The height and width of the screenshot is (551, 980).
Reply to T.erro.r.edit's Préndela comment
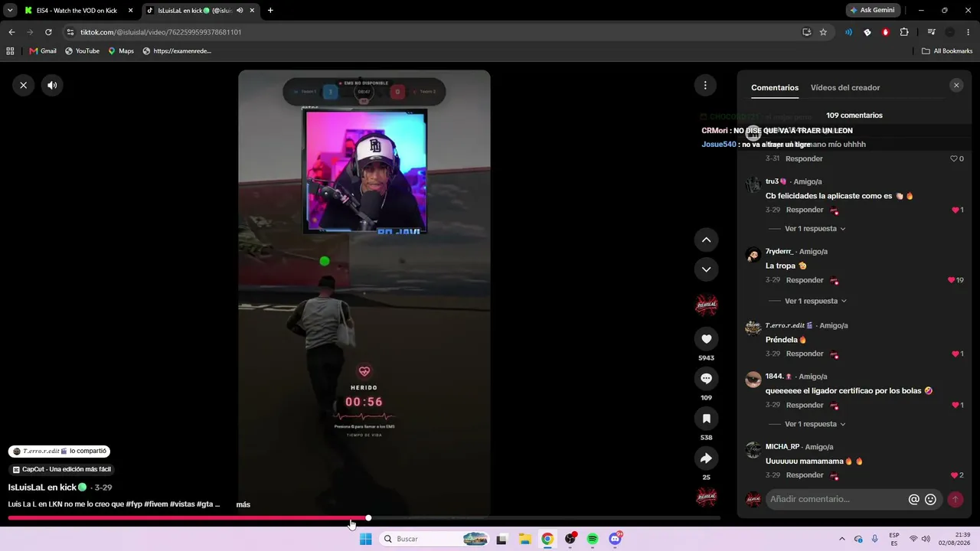tap(805, 354)
